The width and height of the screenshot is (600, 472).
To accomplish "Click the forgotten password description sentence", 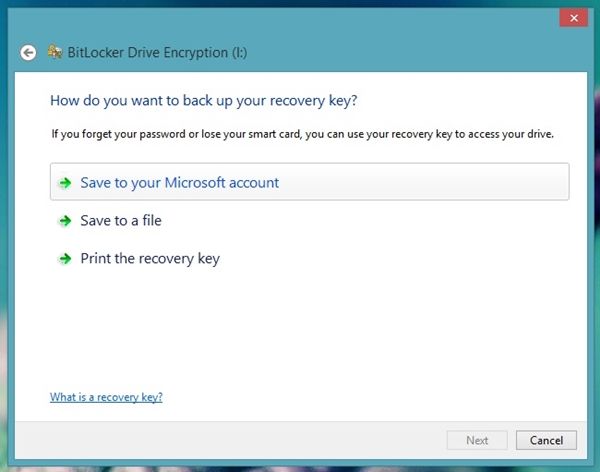I will pyautogui.click(x=302, y=134).
